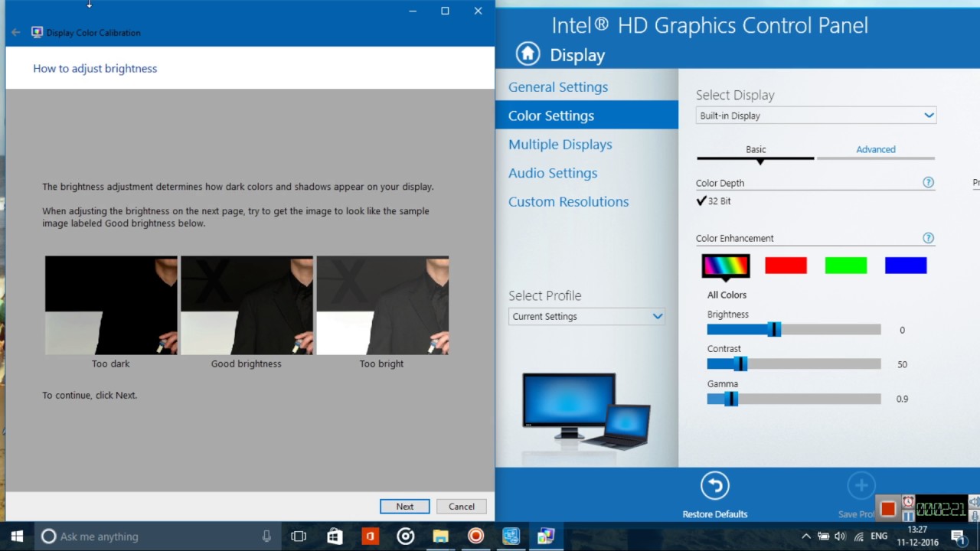Screen dimensions: 980x551
Task: Switch to Display Color Calibration taskbar button
Action: [546, 536]
